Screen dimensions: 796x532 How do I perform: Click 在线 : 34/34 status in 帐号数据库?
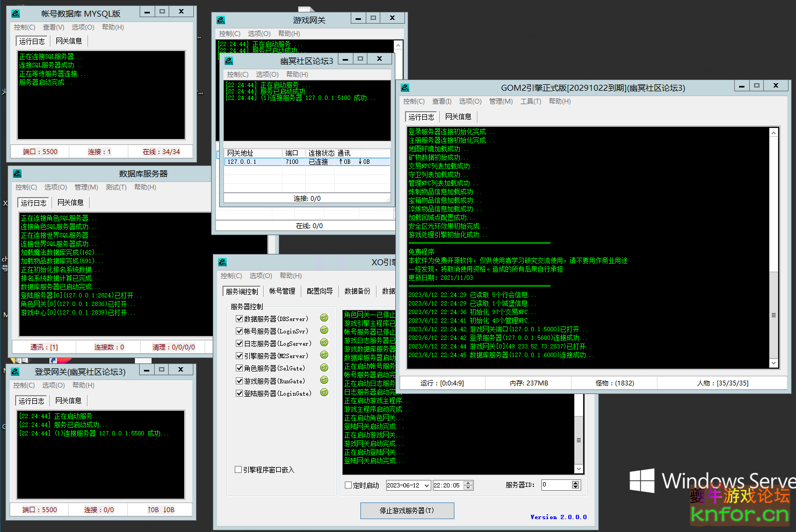coord(161,152)
